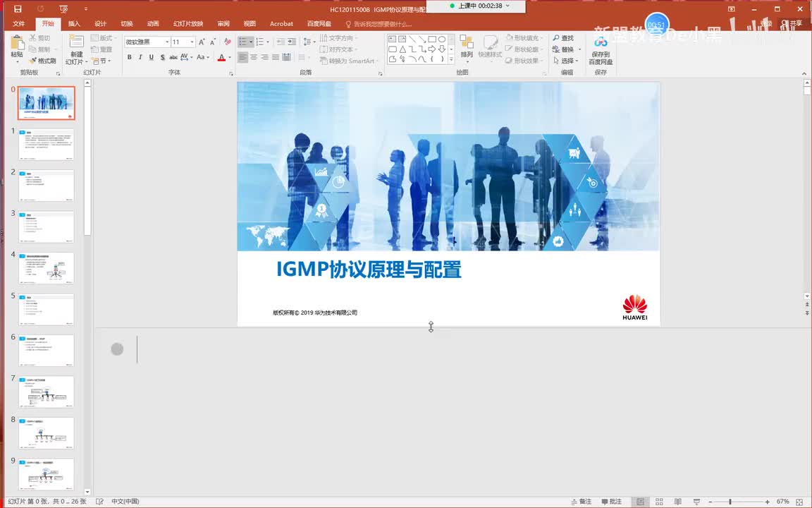
Task: Toggle the Notes (备注) pane in status bar
Action: pyautogui.click(x=581, y=502)
